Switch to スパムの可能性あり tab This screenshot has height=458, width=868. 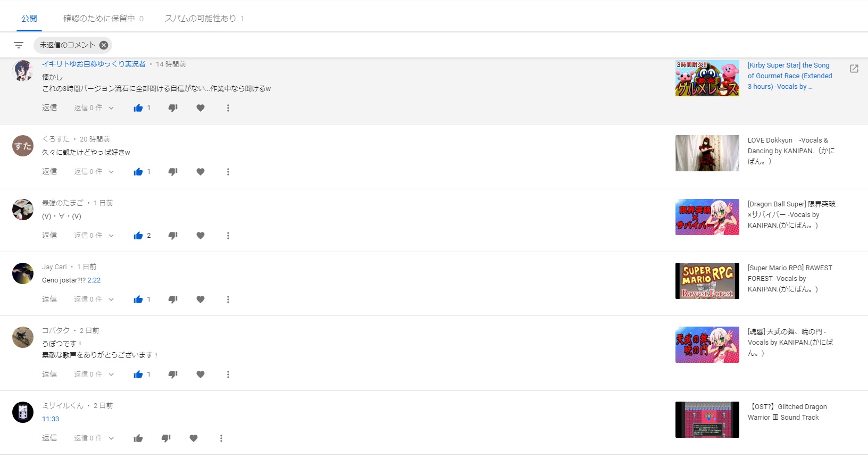click(204, 19)
